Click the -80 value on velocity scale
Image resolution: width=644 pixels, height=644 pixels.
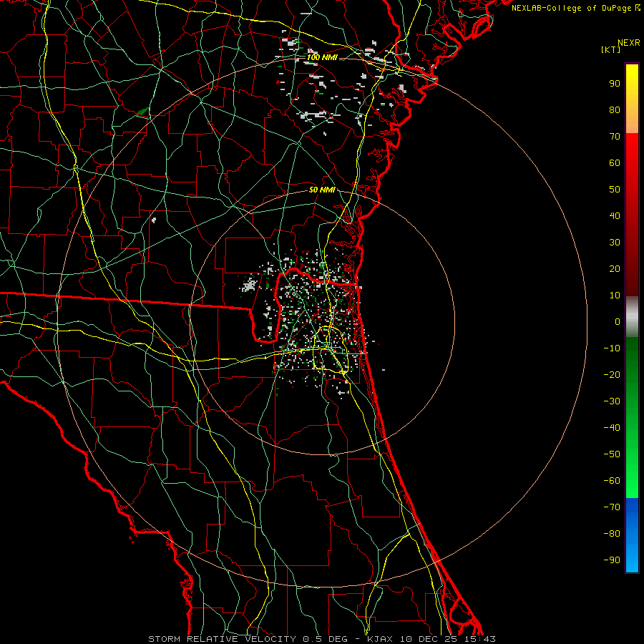[612, 534]
